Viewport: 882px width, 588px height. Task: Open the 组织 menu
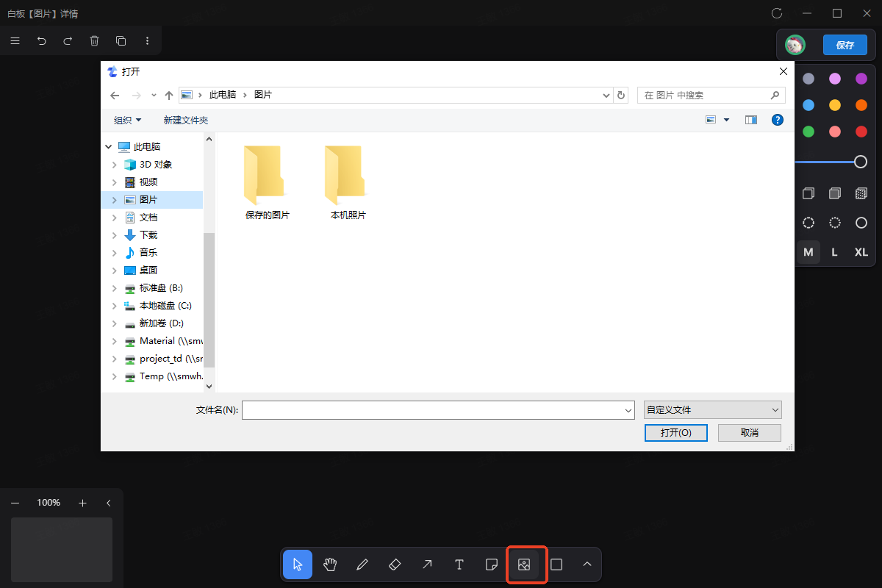click(127, 120)
